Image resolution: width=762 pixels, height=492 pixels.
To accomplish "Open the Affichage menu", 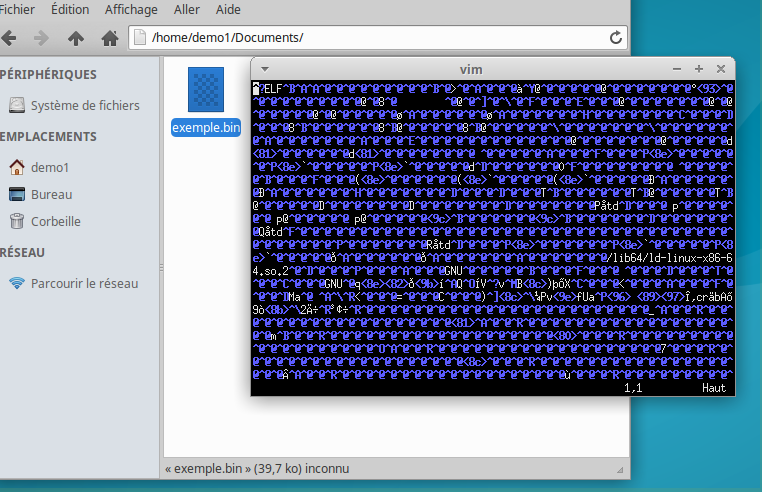I will coord(131,9).
